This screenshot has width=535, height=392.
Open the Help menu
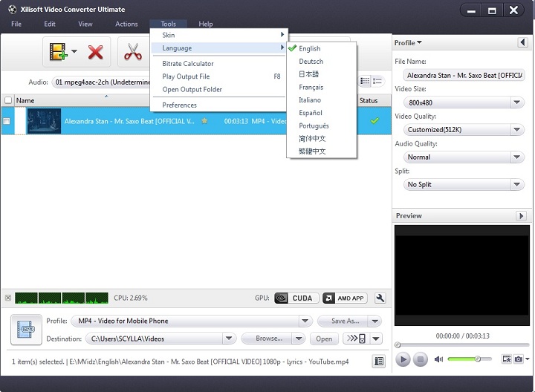pos(206,24)
